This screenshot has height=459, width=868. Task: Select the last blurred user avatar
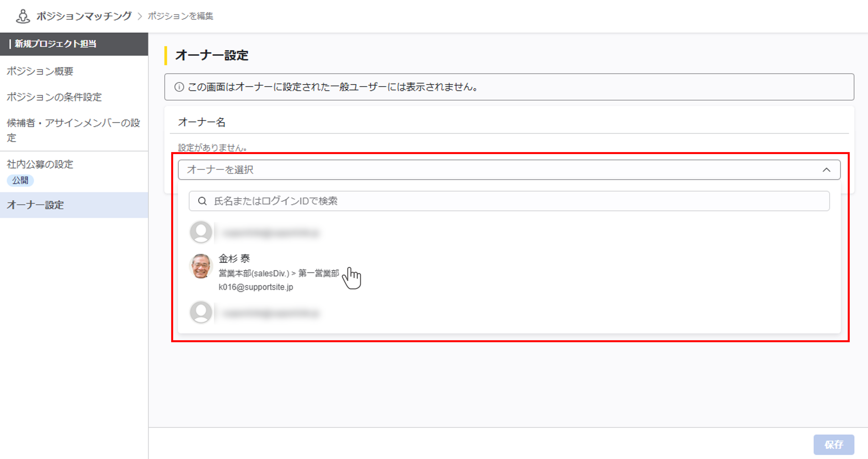pos(201,312)
